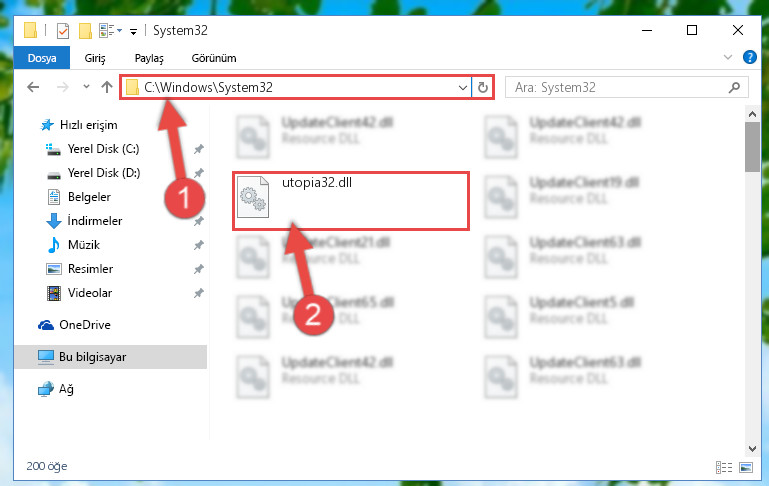
Task: Click the search magnifier icon
Action: click(x=734, y=87)
